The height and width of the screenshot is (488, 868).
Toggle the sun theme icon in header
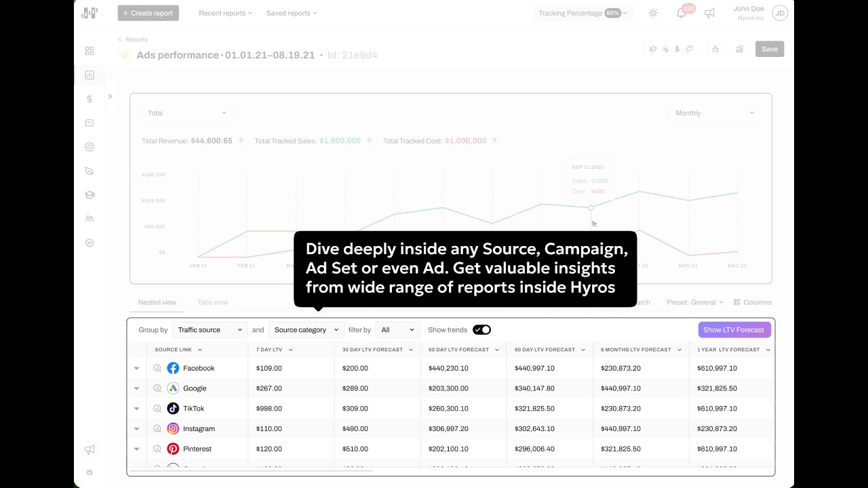[x=653, y=13]
